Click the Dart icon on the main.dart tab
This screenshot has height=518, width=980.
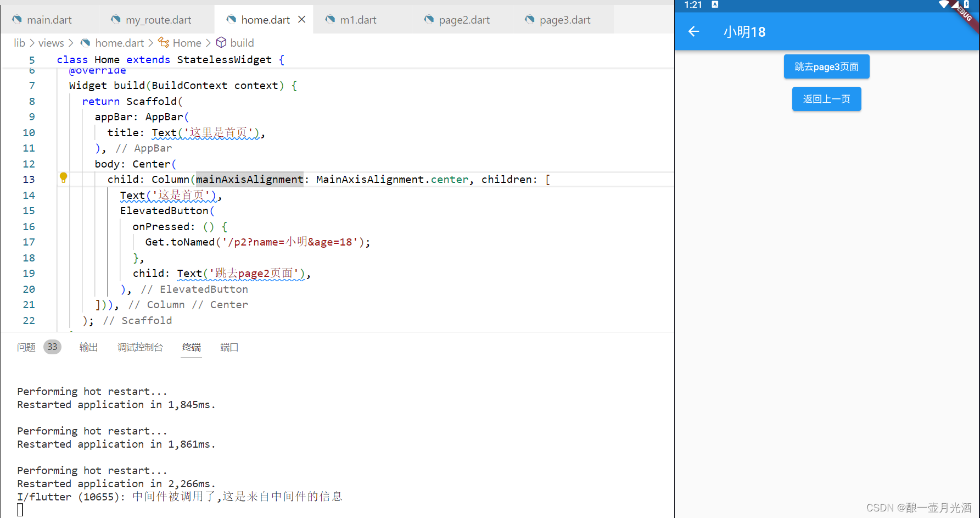16,19
